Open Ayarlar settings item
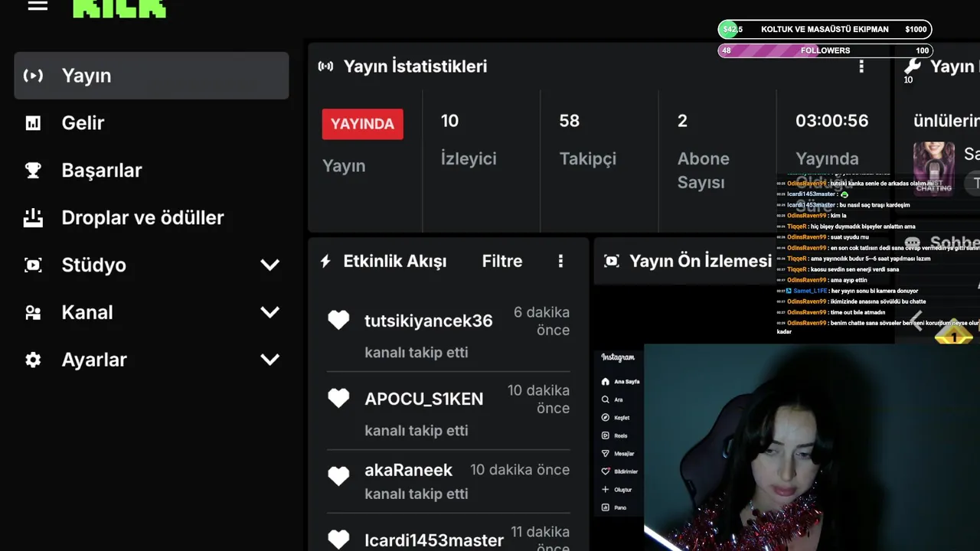This screenshot has height=551, width=980. (152, 360)
